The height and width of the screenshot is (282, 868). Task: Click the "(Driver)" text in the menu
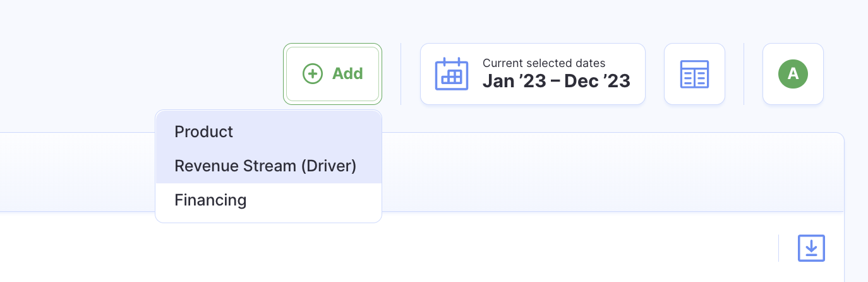(329, 166)
